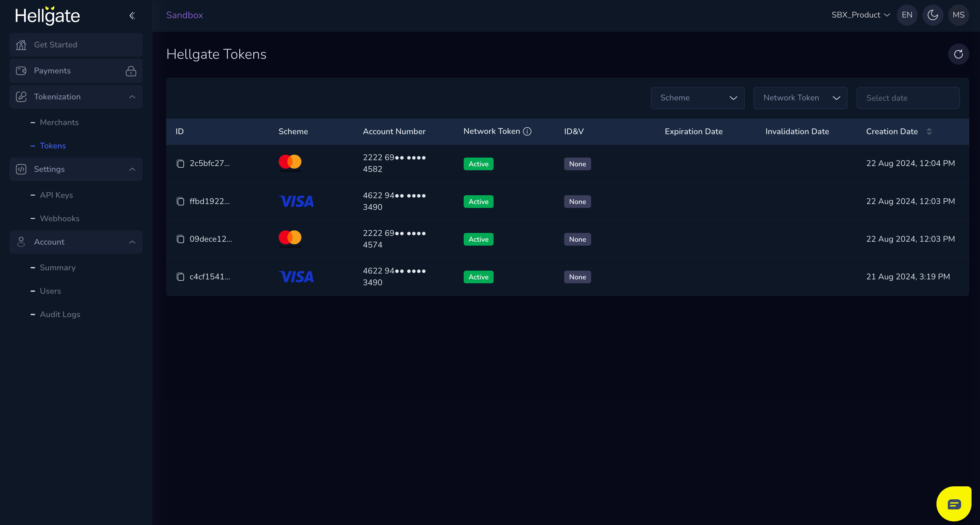Open the MS user avatar menu
Screen dimensions: 980x525
point(958,15)
